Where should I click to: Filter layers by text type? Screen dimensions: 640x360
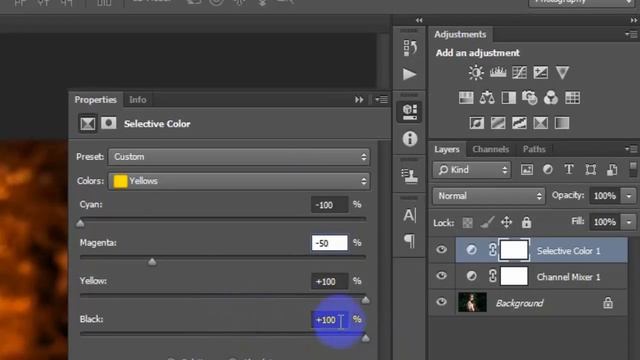(569, 170)
